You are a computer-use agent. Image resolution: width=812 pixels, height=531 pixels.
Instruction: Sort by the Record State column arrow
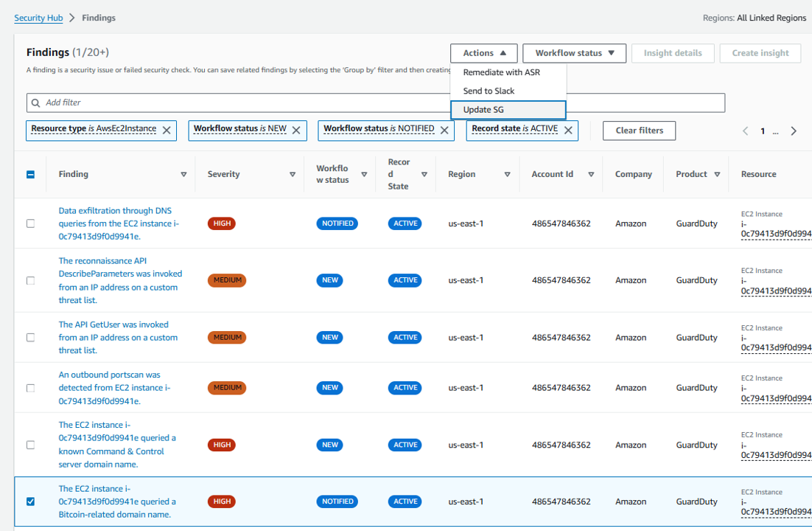[424, 174]
